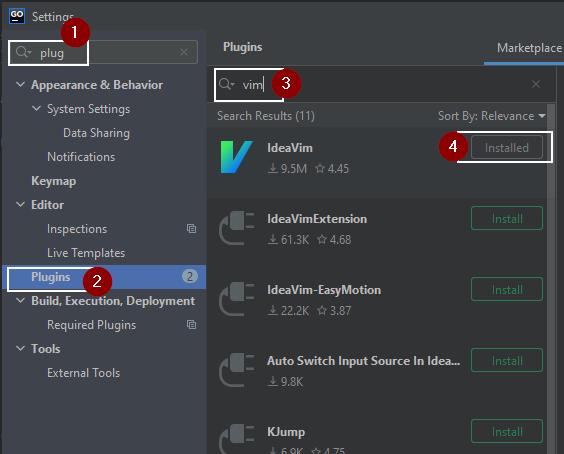
Task: Click the IdeaVim plugin logo
Action: coord(236,157)
